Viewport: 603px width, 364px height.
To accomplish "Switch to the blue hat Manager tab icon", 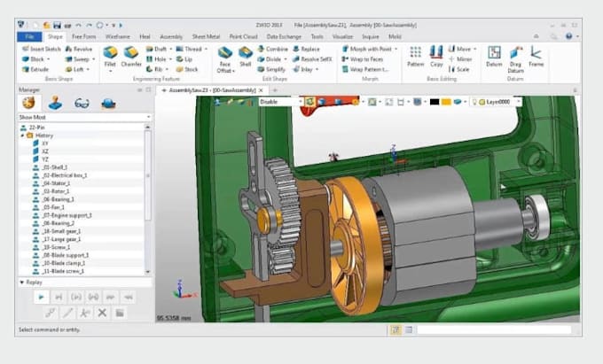I will pyautogui.click(x=108, y=104).
